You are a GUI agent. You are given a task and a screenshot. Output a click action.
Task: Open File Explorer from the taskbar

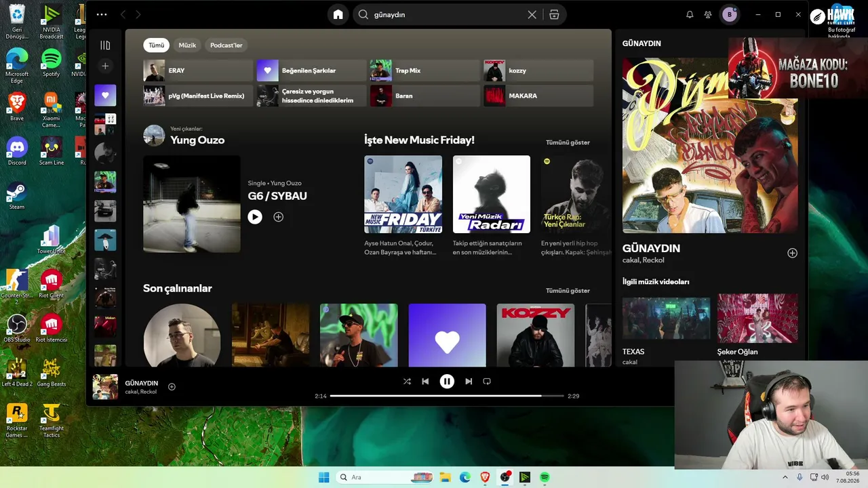click(445, 477)
